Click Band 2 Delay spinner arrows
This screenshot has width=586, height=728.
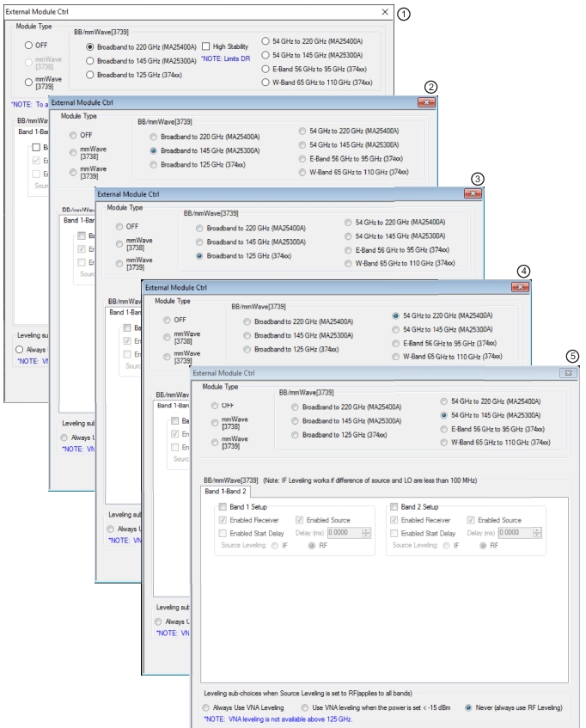click(x=537, y=533)
